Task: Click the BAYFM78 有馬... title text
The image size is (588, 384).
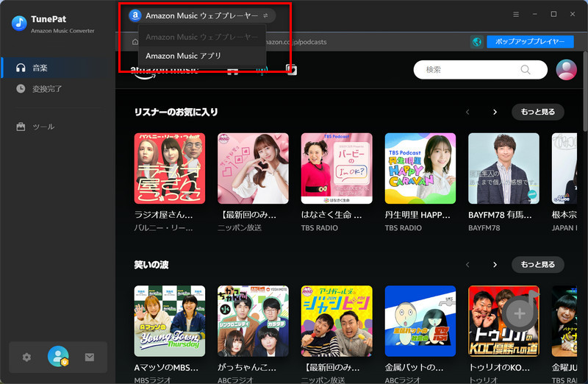Action: click(500, 215)
